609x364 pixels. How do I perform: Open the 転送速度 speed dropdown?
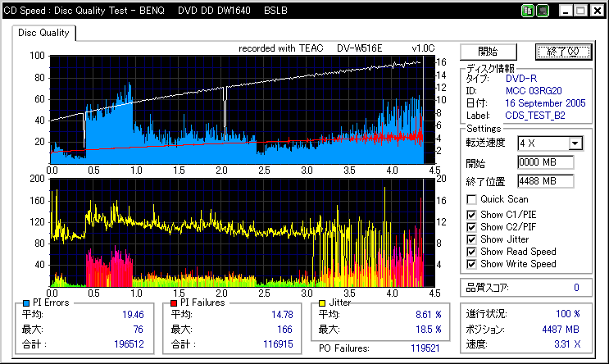[x=575, y=143]
